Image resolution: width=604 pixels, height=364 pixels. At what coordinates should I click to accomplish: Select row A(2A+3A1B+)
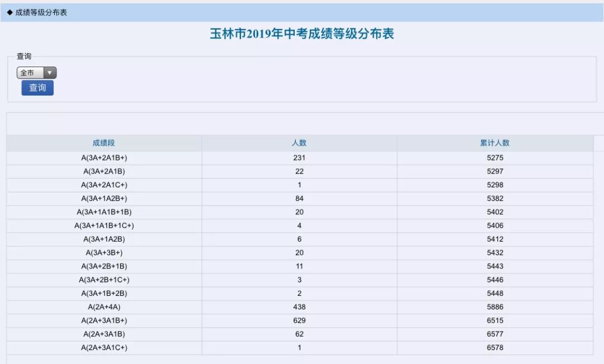pos(300,320)
